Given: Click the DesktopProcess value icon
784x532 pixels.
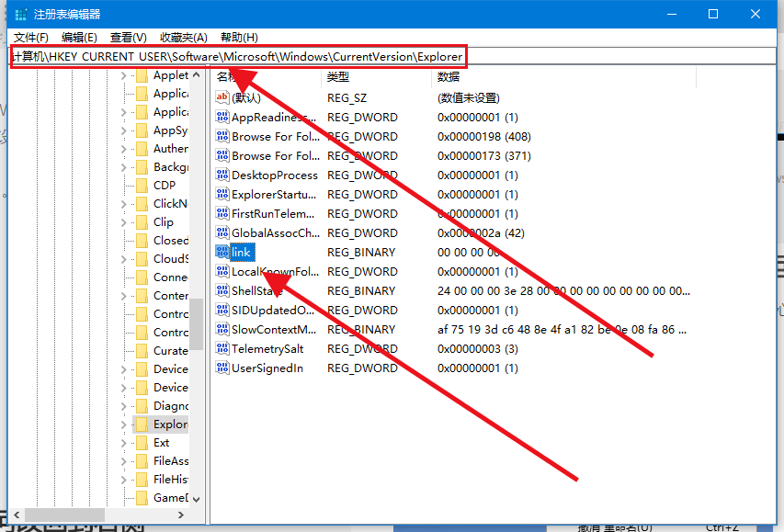Looking at the screenshot, I should 222,175.
